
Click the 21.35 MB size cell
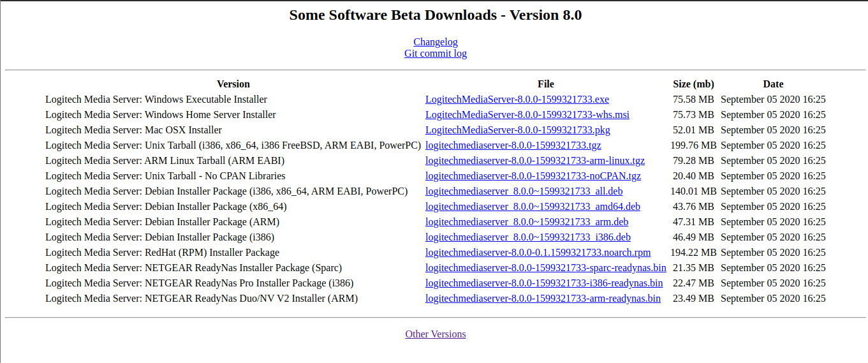[693, 268]
